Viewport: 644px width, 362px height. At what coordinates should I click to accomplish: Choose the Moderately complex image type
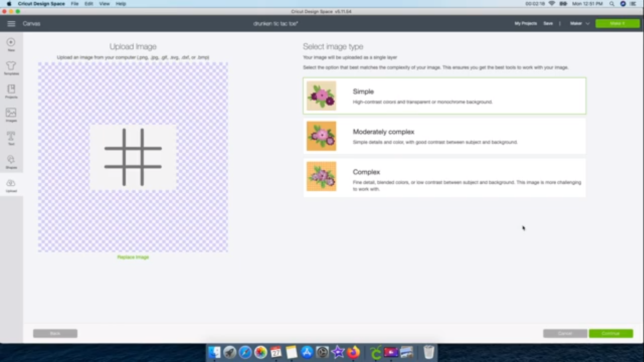[x=444, y=136]
